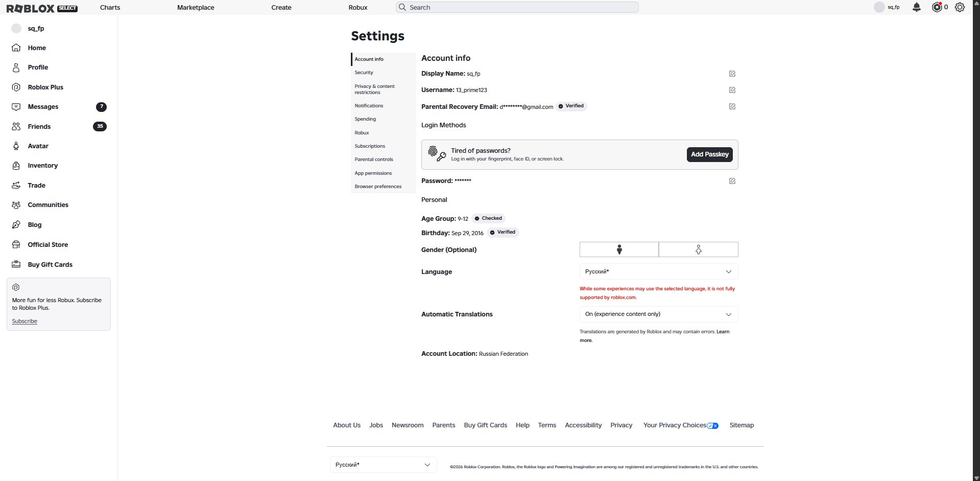Viewport: 980px width, 481px height.
Task: Switch to the Notifications settings tab
Action: (384, 106)
